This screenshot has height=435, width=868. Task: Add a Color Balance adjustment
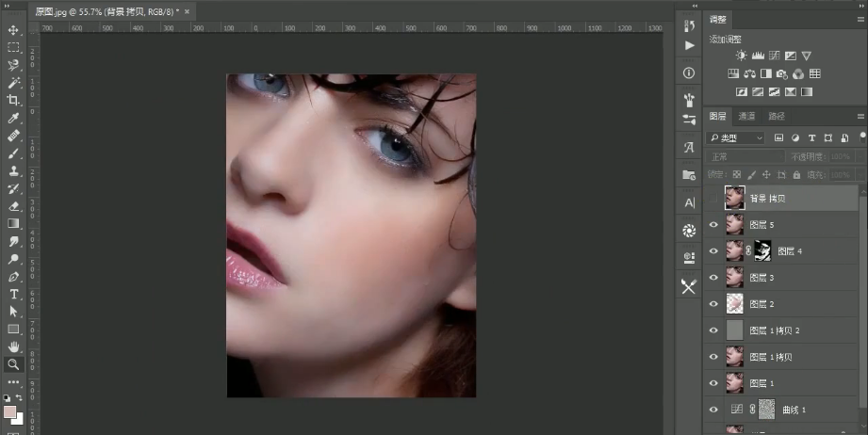tap(750, 73)
